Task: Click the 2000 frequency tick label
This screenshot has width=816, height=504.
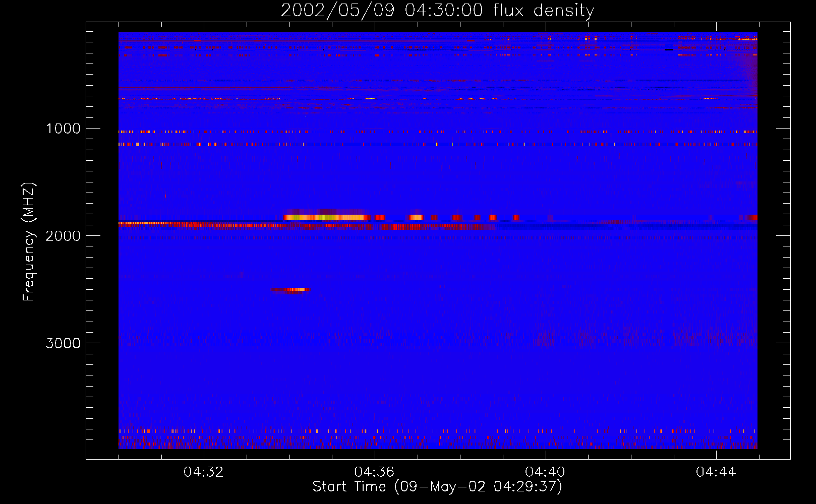Action: click(64, 236)
